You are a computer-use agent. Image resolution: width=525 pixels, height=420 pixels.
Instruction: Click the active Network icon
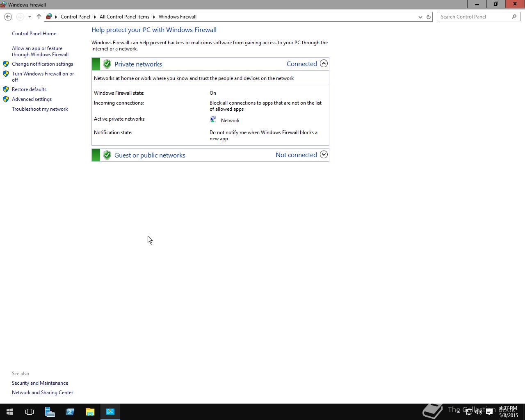click(213, 119)
